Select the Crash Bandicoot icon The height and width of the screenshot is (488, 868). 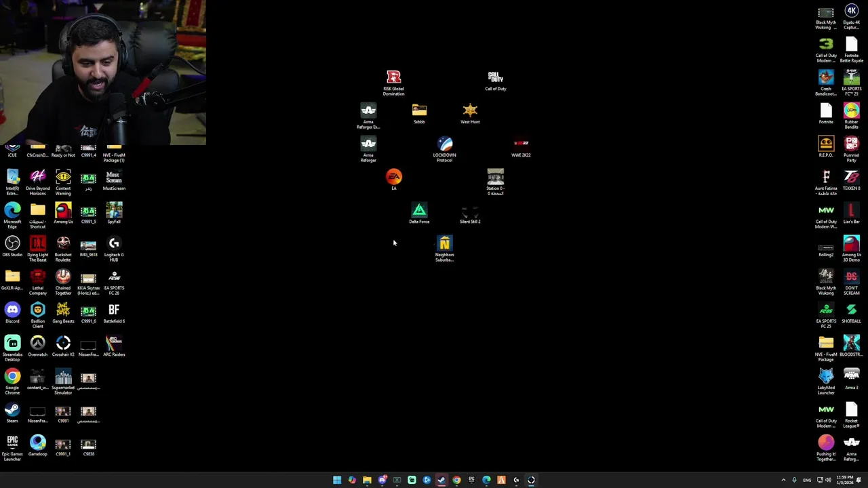pos(826,83)
